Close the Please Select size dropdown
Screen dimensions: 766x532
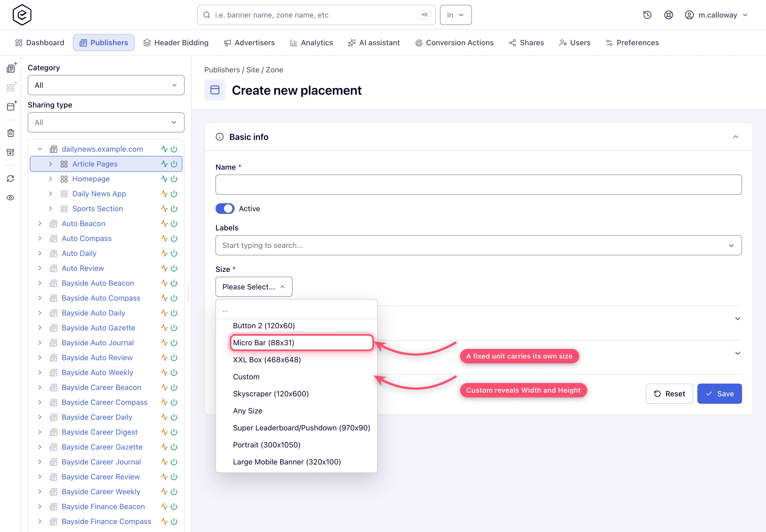coord(254,287)
